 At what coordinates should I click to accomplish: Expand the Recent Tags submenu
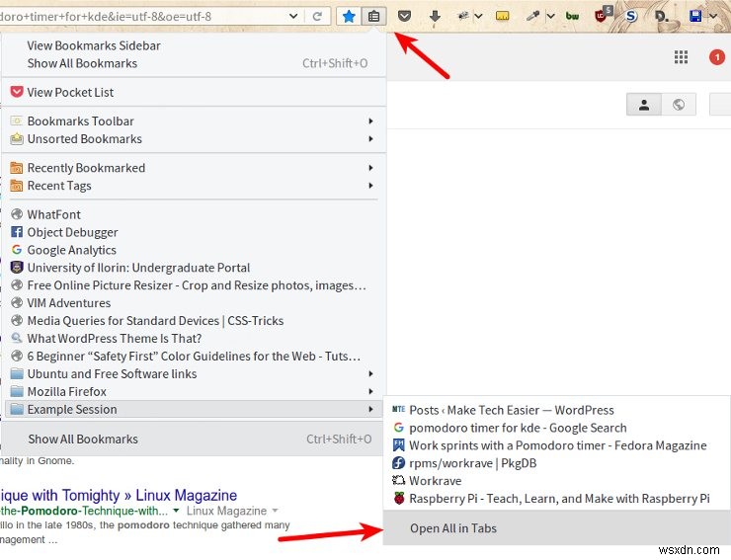[194, 186]
